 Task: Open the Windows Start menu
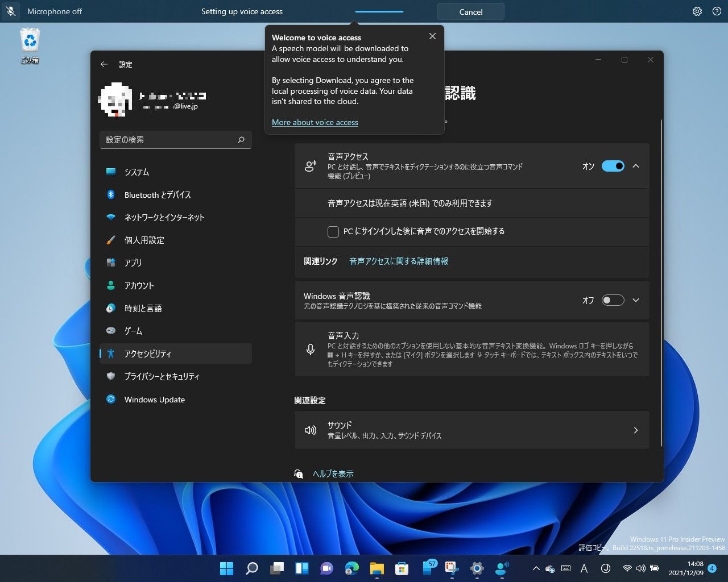[x=226, y=568]
